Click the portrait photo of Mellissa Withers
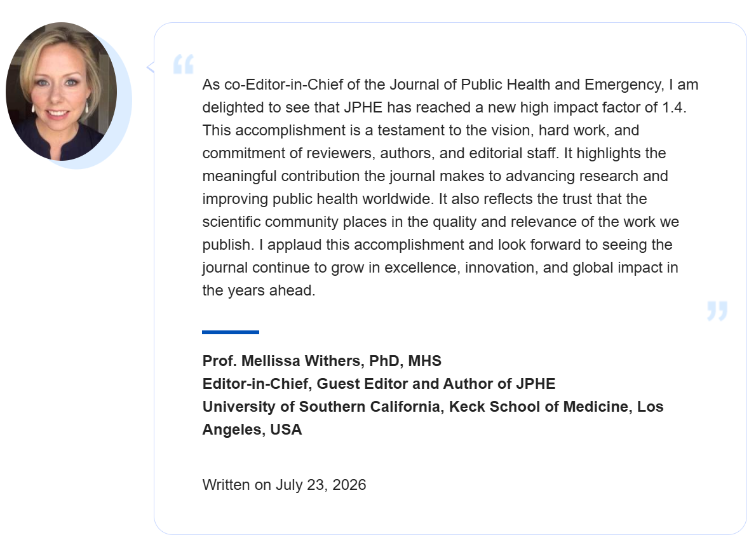This screenshot has height=542, width=756. (x=61, y=91)
